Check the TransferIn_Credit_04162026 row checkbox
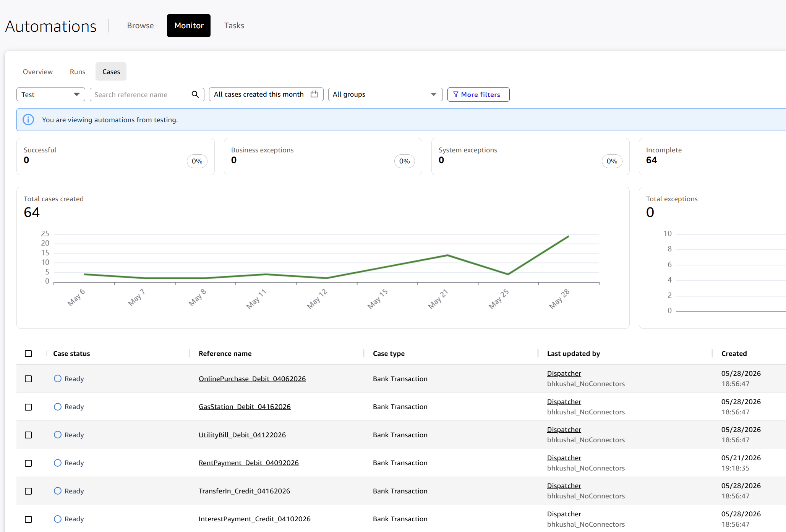 28,491
